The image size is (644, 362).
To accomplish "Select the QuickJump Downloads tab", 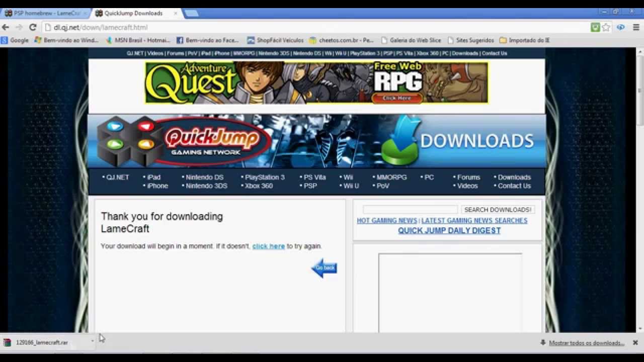I will pyautogui.click(x=133, y=13).
